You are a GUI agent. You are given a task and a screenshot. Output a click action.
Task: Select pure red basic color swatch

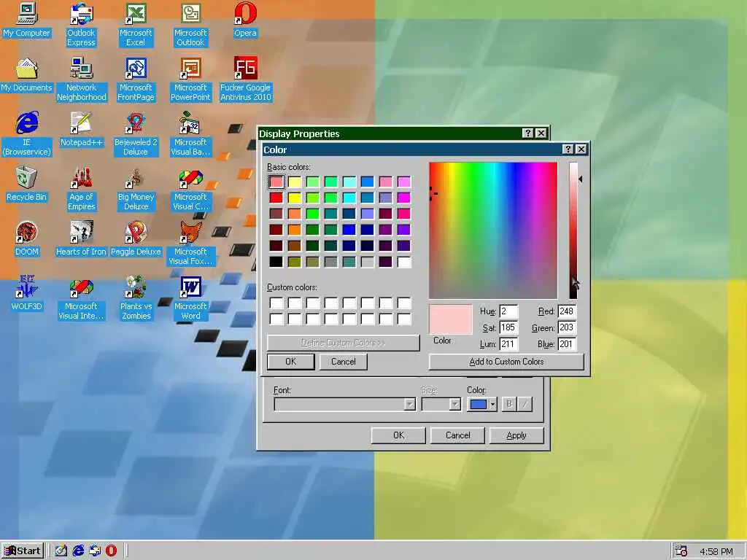coord(276,198)
